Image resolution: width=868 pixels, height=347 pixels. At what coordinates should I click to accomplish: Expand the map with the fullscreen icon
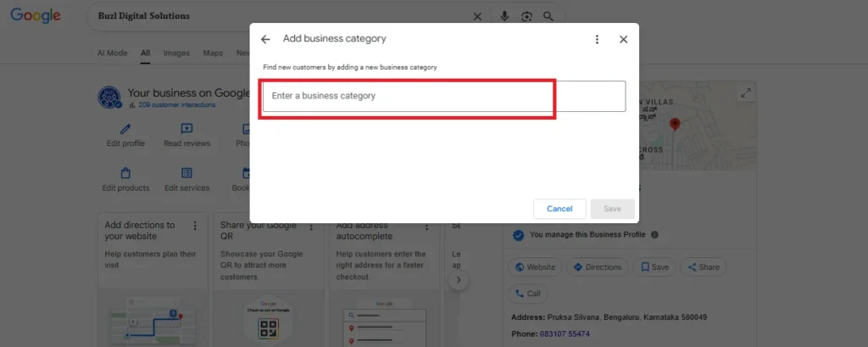[x=746, y=93]
